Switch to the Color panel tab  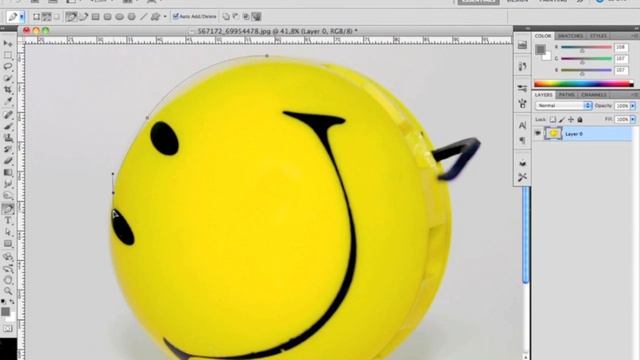(543, 36)
